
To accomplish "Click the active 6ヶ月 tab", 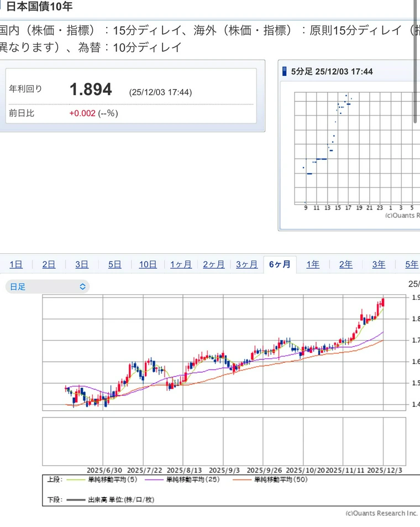I will (280, 264).
